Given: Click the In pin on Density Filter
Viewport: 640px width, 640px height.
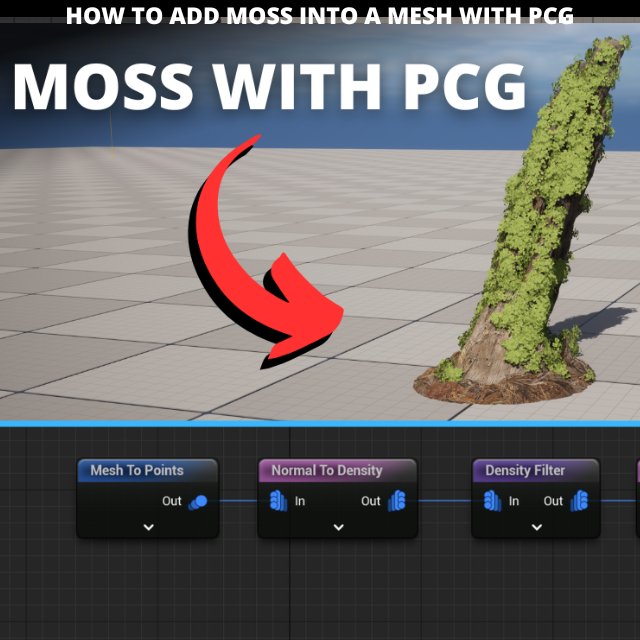Looking at the screenshot, I should click(492, 501).
